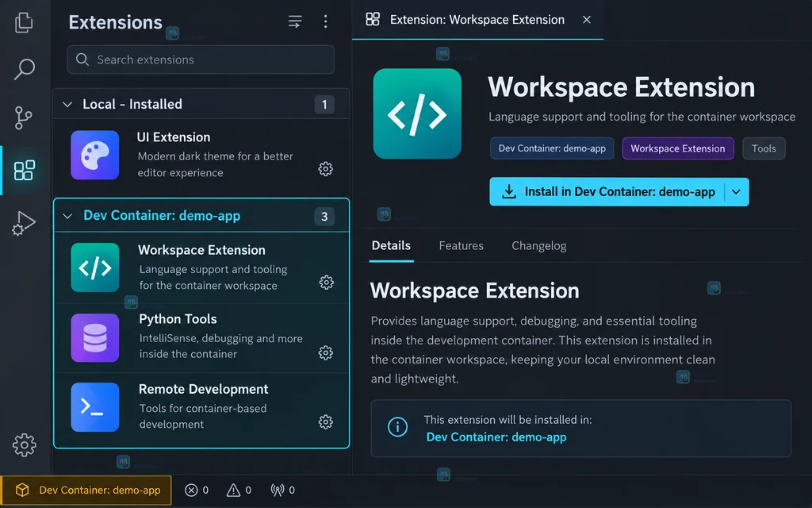This screenshot has height=508, width=812.
Task: Open the install button dropdown arrow
Action: tap(737, 192)
